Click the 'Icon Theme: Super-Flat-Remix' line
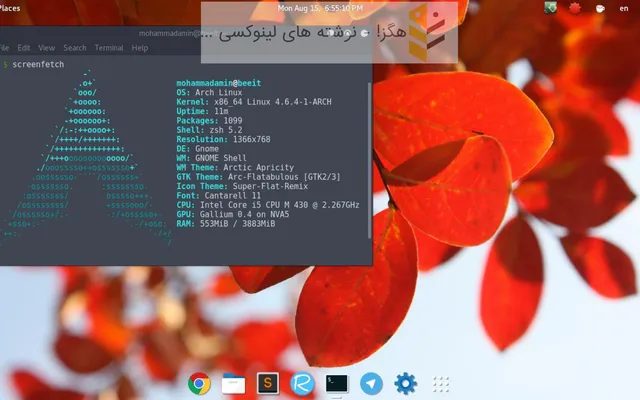Image resolution: width=640 pixels, height=400 pixels. point(242,186)
